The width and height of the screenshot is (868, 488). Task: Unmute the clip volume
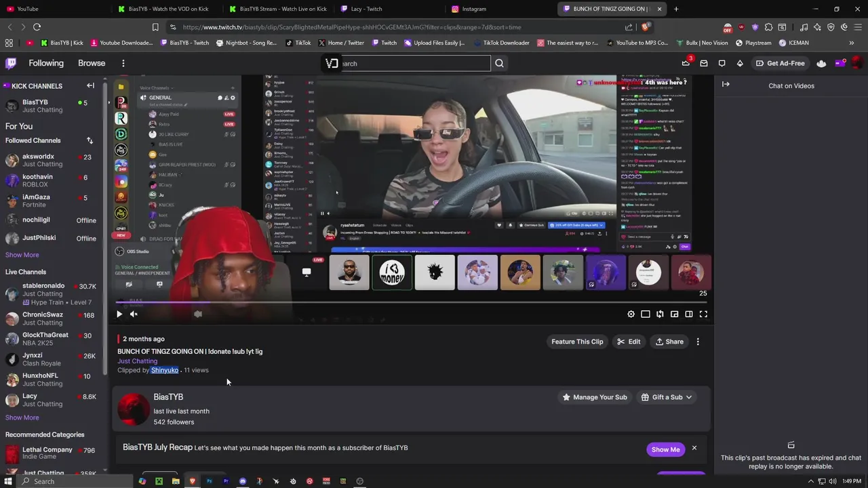click(134, 314)
